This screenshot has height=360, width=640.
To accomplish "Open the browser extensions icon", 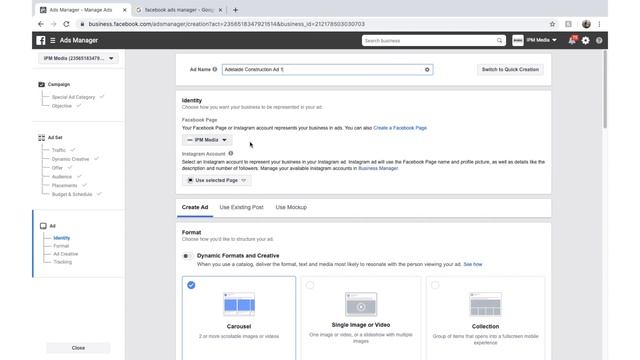I will coord(568,24).
